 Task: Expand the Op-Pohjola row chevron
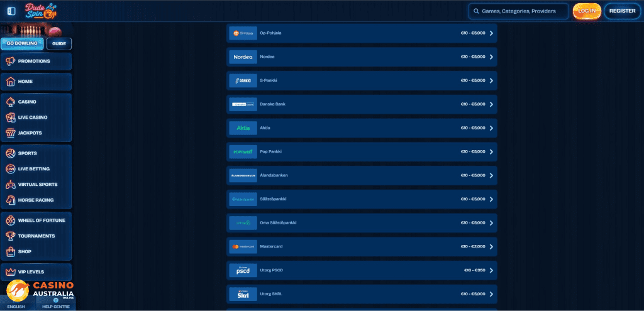click(x=491, y=33)
